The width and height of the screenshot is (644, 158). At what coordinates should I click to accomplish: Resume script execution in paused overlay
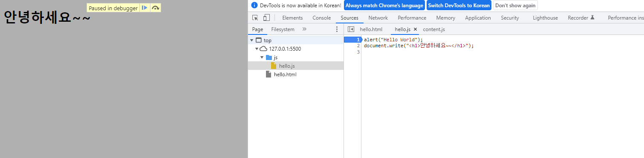145,8
